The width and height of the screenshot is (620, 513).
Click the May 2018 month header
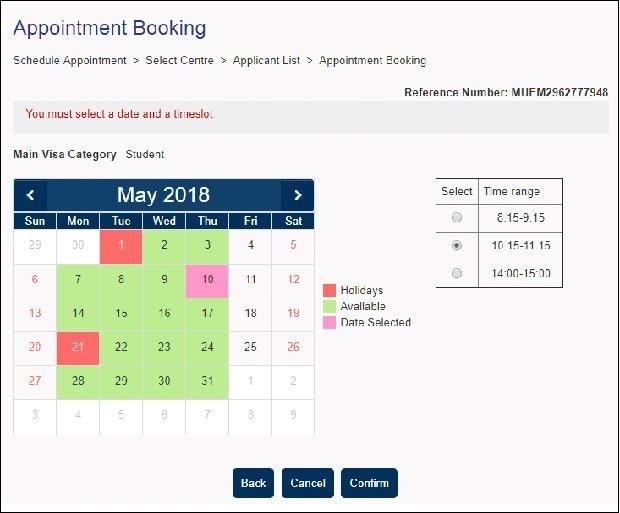click(163, 195)
